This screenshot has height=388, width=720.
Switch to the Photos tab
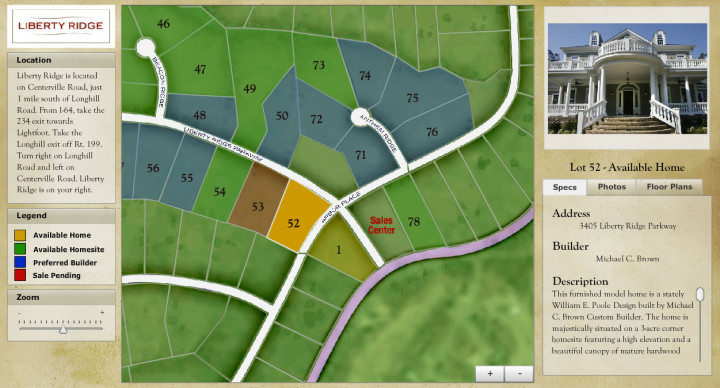[612, 187]
